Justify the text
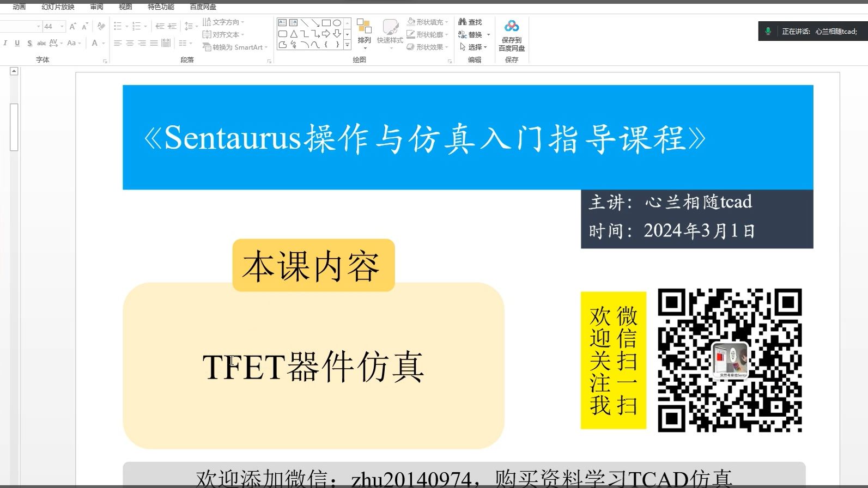 click(x=154, y=43)
